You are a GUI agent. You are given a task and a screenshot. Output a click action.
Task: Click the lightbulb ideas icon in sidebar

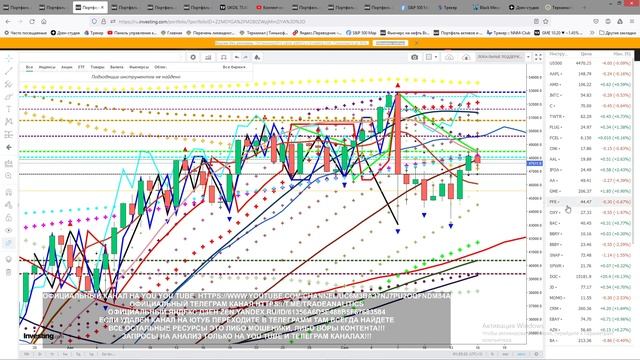[x=9, y=260]
